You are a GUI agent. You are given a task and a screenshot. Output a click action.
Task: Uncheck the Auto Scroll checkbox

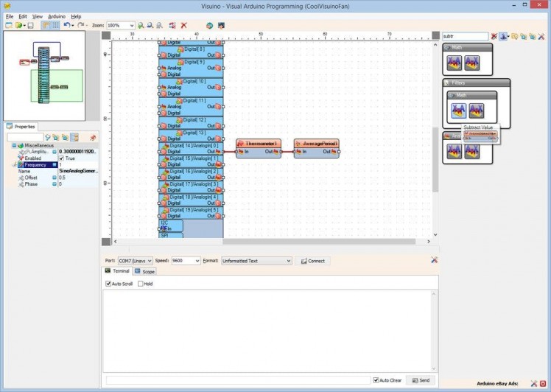(x=109, y=284)
